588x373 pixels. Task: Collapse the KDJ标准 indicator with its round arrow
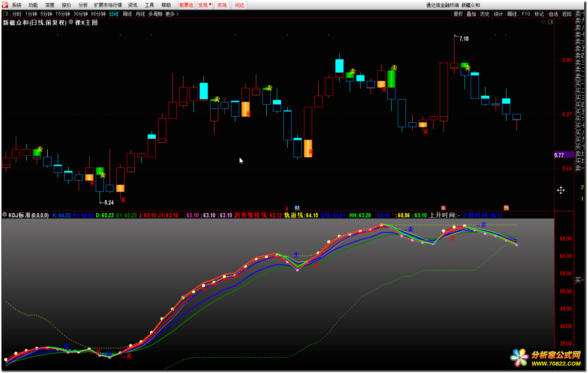pos(5,214)
